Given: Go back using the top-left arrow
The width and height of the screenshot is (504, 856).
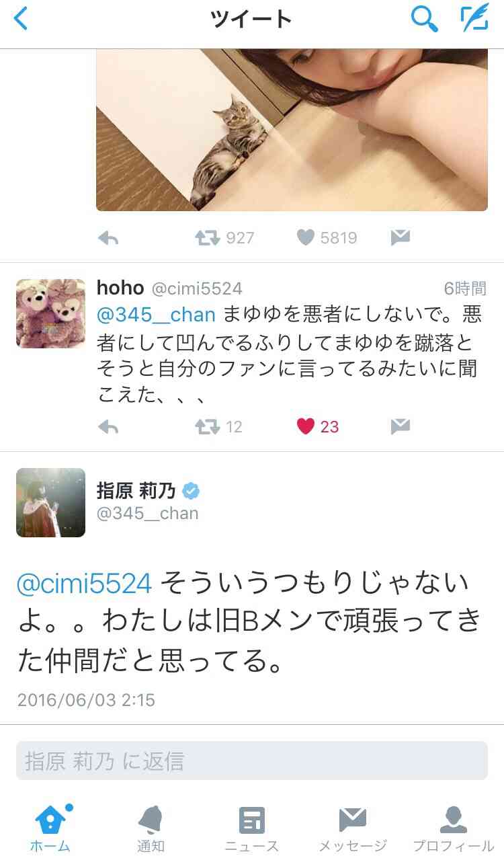Looking at the screenshot, I should point(21,20).
